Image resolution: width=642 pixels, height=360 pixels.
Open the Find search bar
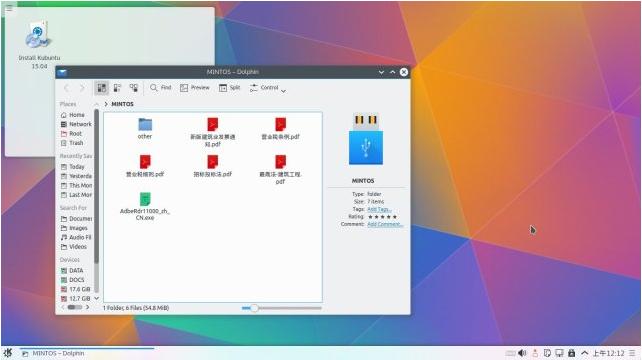[160, 88]
